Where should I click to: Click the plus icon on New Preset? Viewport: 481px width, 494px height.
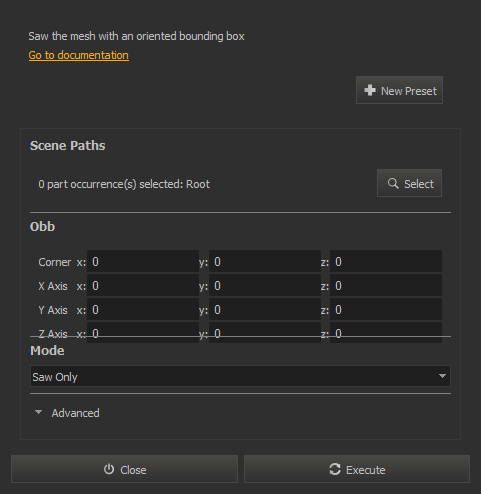coord(370,90)
